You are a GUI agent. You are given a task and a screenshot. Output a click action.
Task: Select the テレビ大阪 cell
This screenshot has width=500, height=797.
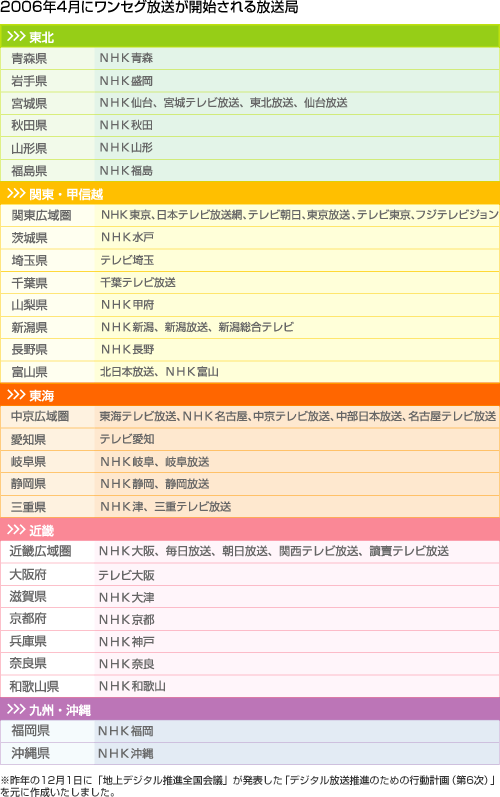pyautogui.click(x=297, y=575)
